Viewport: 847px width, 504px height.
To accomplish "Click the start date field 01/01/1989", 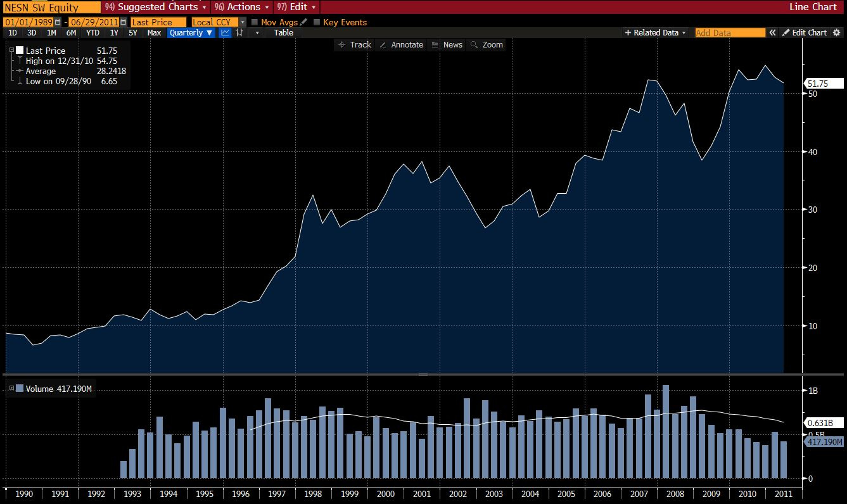I will click(29, 22).
